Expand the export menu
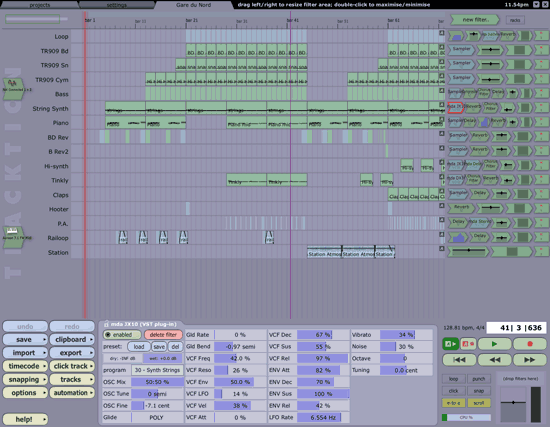This screenshot has height=427, width=550. tap(72, 353)
